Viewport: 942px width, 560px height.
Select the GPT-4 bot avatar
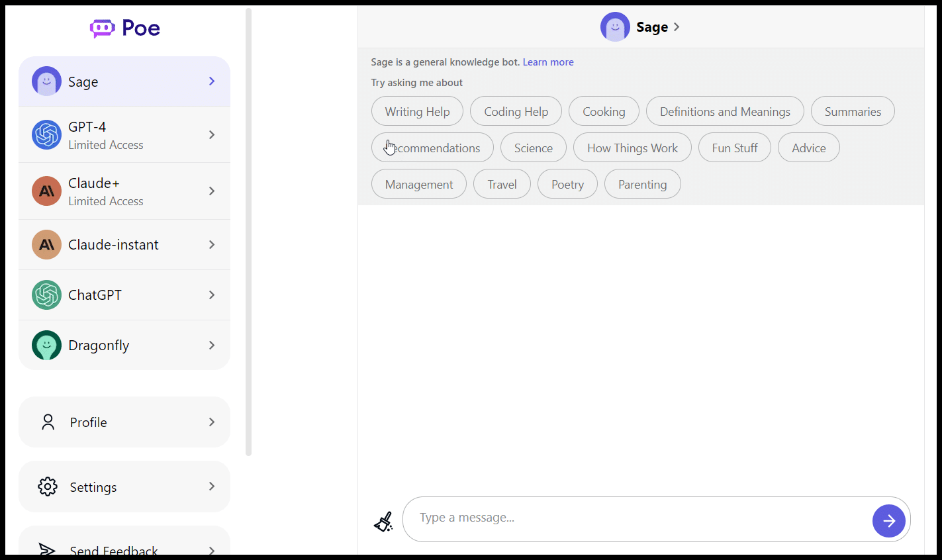point(46,135)
